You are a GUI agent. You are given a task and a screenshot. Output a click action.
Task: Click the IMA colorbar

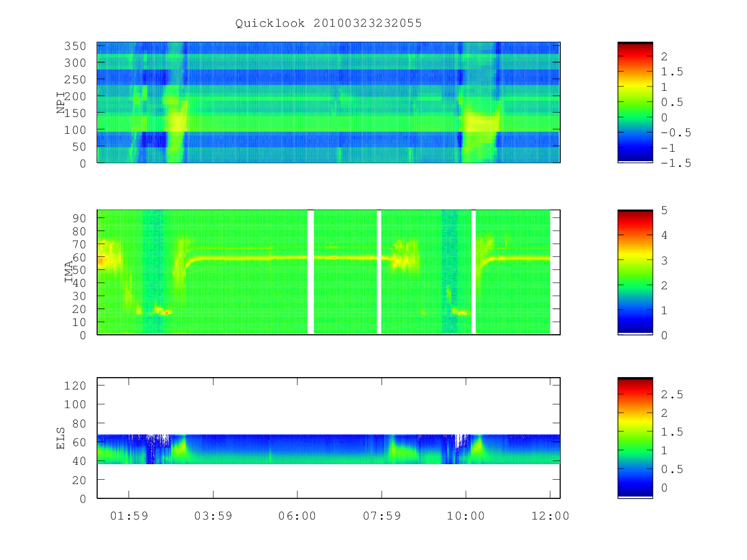[635, 272]
